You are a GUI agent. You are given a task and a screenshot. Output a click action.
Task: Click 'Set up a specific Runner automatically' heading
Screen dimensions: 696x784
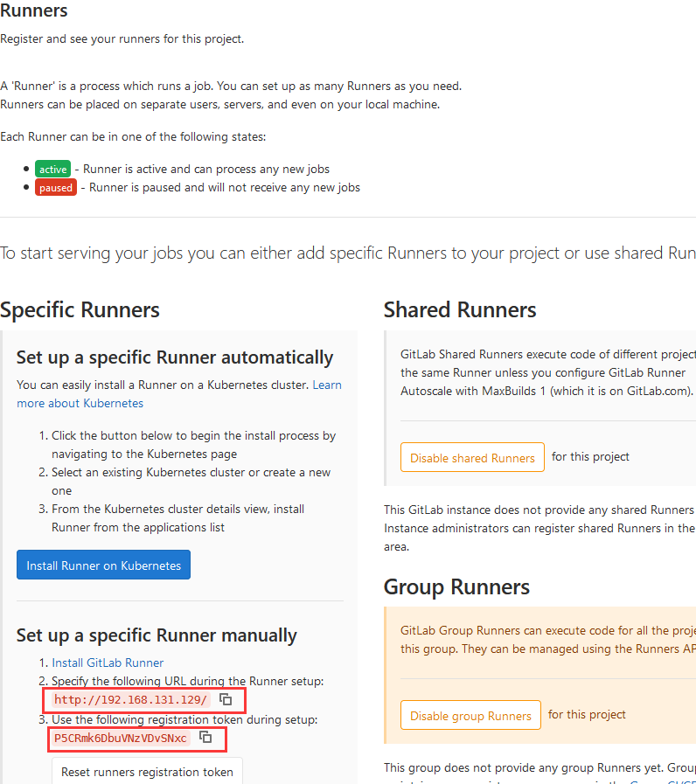pos(175,357)
